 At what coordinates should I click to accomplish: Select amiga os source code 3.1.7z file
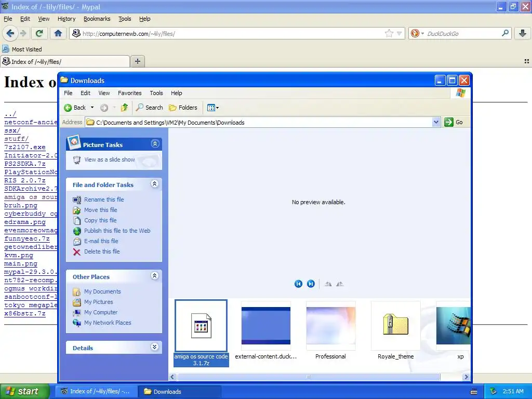201,333
